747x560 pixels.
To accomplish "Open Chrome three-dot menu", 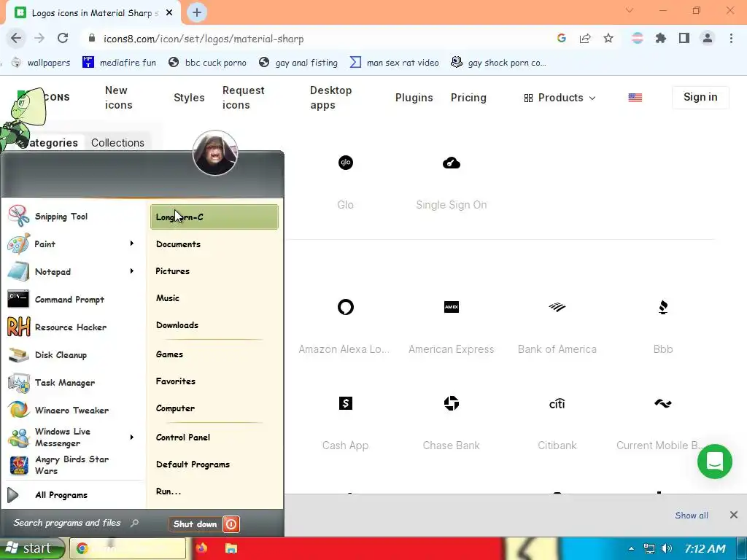I will (x=731, y=39).
